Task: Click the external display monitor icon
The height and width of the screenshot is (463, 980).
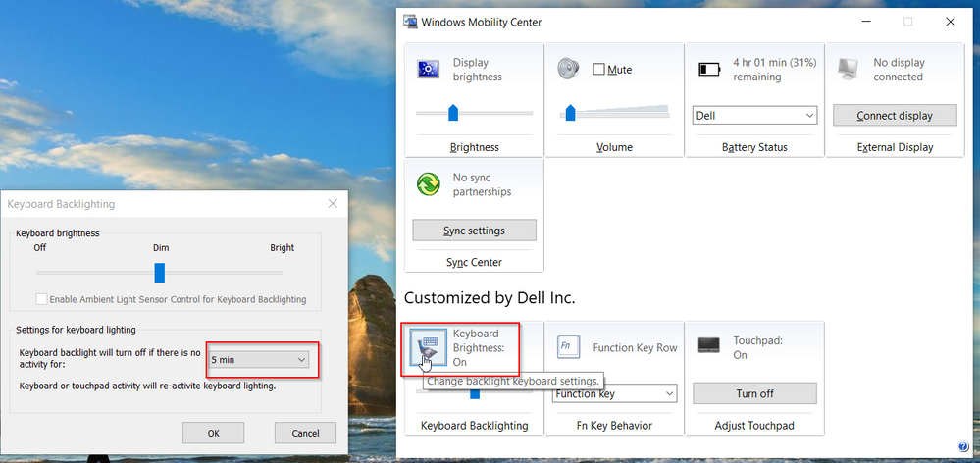Action: [849, 68]
